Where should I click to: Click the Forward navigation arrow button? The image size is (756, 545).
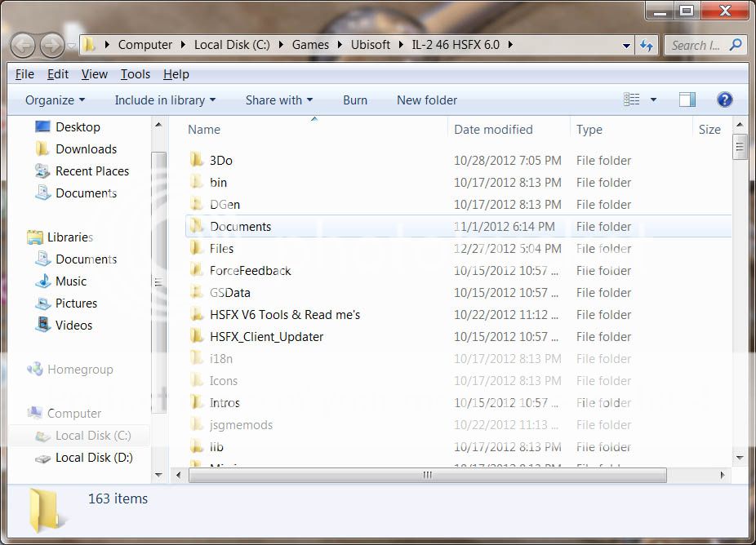tap(52, 44)
